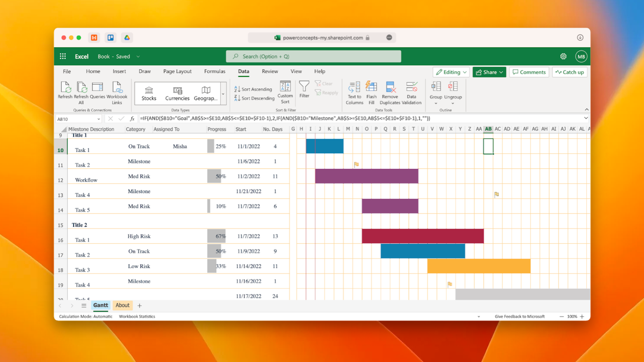Open the all sheets list icon
The image size is (644, 362).
(x=84, y=306)
